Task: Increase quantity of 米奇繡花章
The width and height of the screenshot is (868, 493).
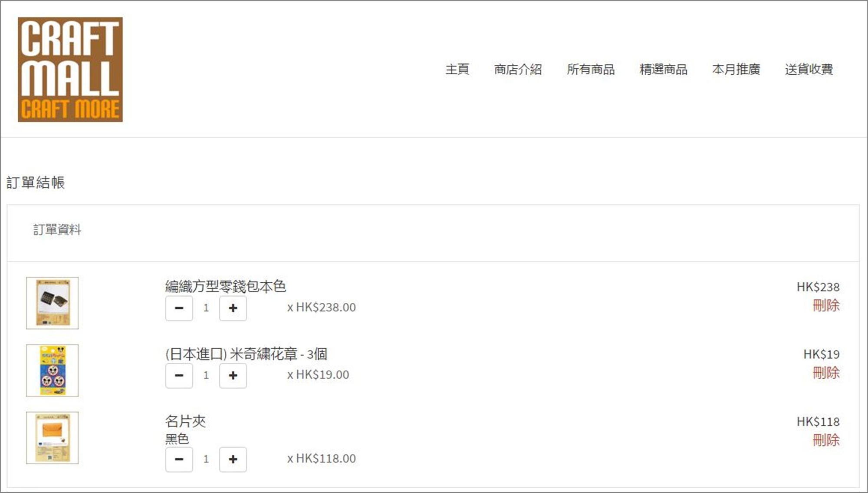Action: (x=233, y=375)
